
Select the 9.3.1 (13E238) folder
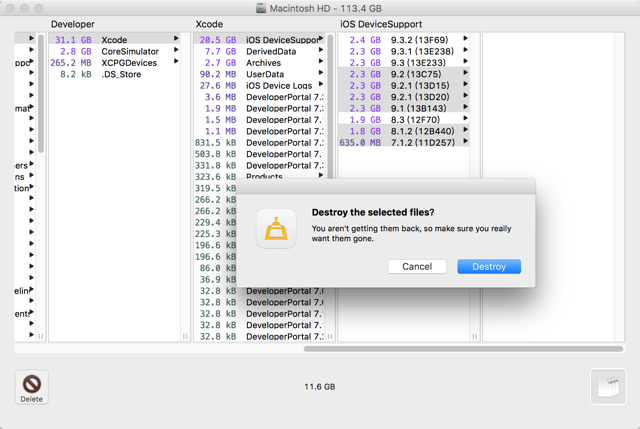click(x=404, y=51)
